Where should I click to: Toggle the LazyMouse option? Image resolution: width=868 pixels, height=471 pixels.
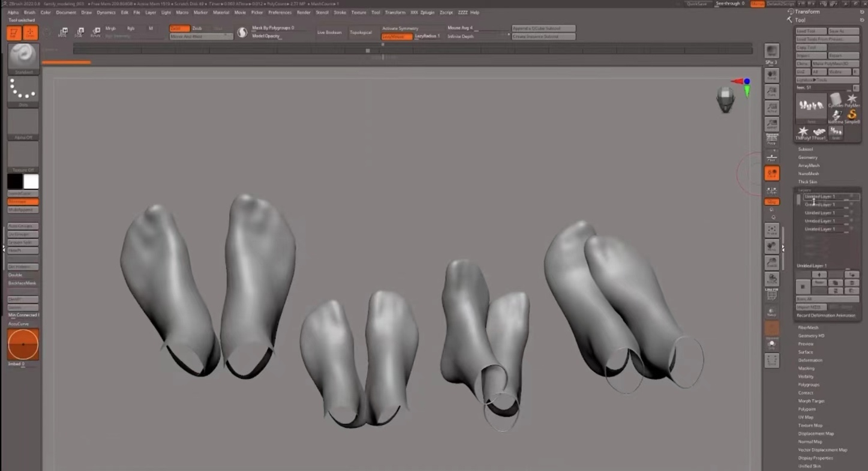click(397, 37)
